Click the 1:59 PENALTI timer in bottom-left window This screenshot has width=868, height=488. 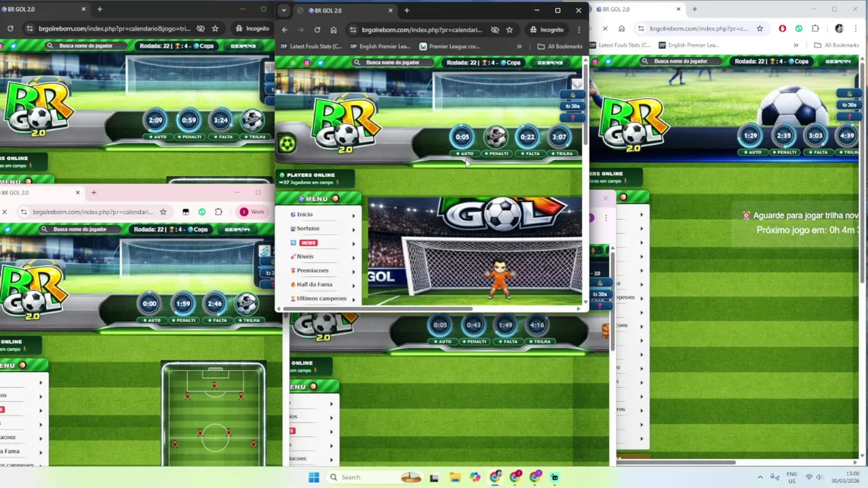(x=183, y=304)
